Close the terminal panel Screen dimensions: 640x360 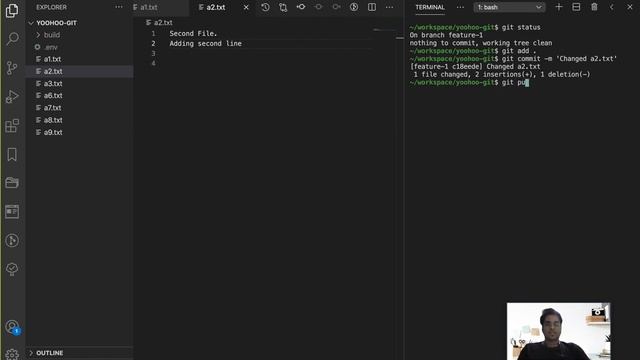[x=630, y=7]
